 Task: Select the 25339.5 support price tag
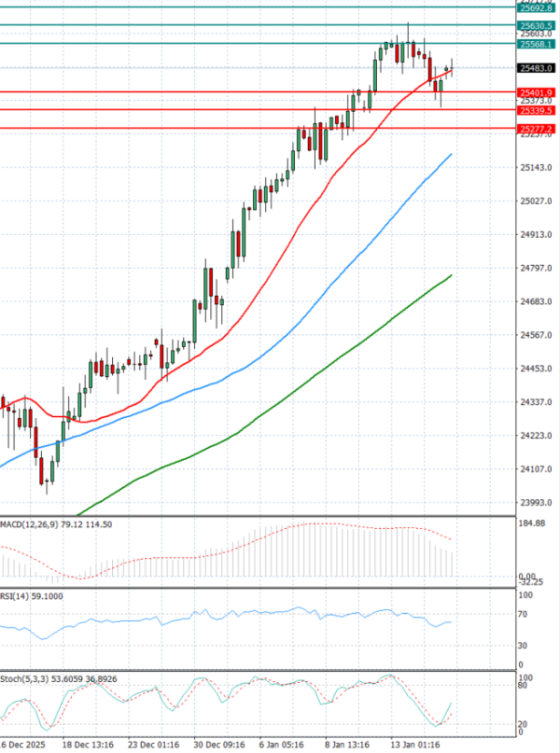537,110
